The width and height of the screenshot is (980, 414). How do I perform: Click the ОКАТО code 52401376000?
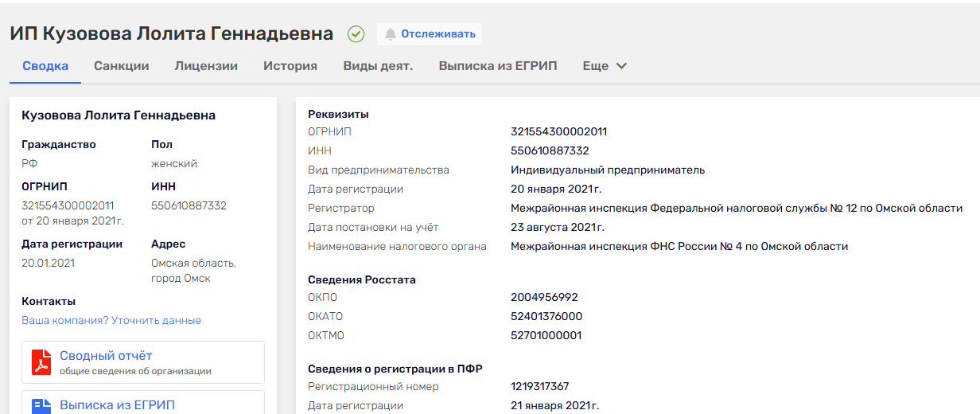click(x=546, y=316)
